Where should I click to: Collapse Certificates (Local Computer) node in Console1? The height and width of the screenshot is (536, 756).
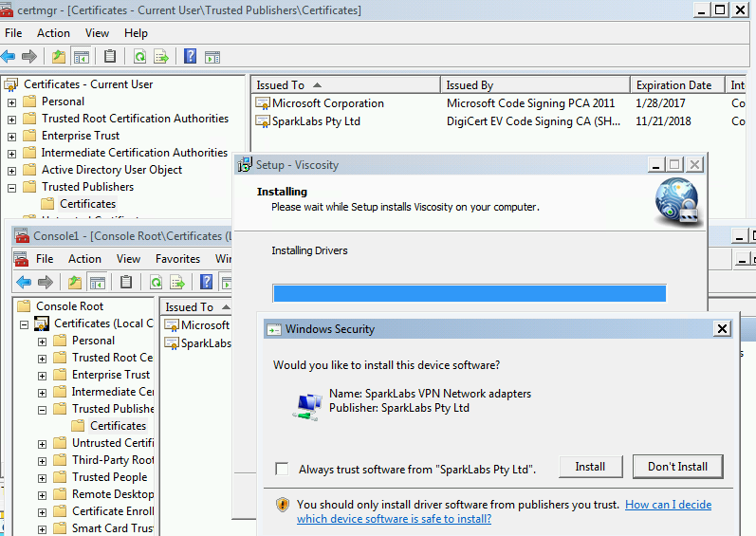point(24,324)
